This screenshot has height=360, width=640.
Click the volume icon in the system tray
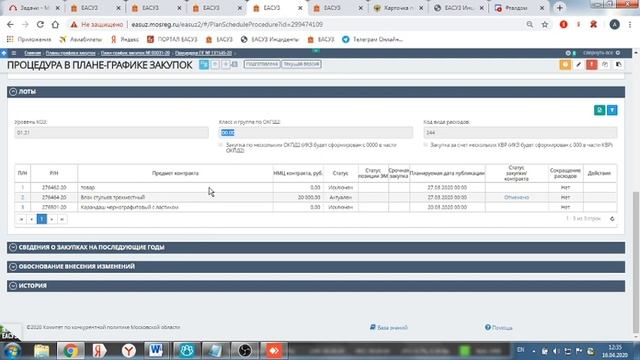tap(556, 351)
